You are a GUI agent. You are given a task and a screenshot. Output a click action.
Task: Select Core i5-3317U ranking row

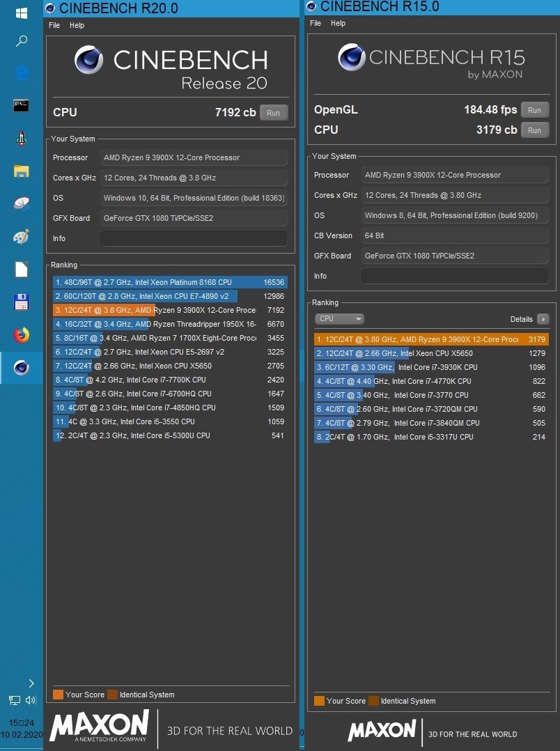click(x=431, y=437)
